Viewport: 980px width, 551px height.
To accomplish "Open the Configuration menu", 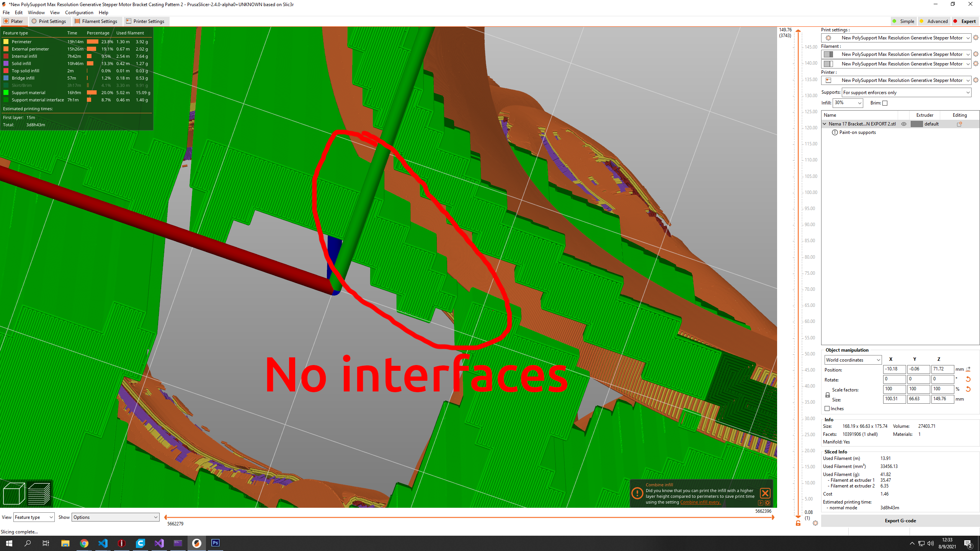I will coord(79,13).
